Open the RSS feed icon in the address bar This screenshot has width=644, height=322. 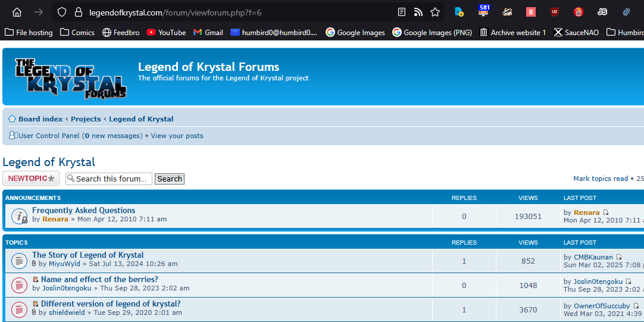click(418, 12)
